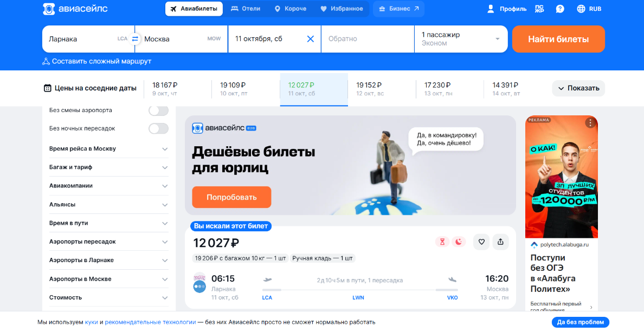
Task: Open the Избранное tab
Action: tap(342, 9)
